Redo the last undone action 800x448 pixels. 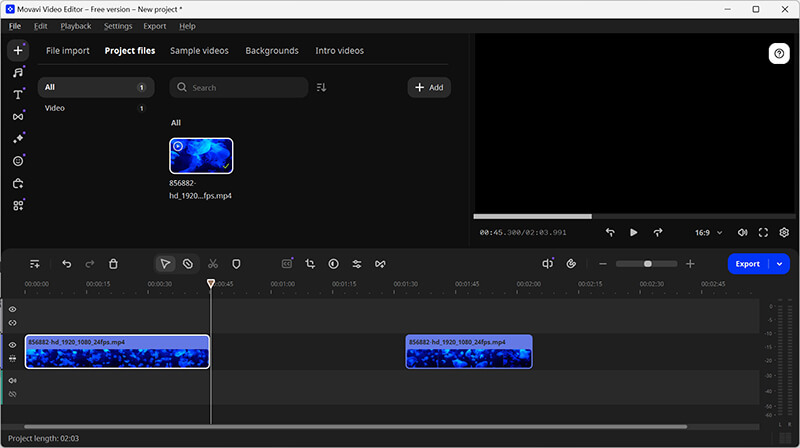coord(90,264)
